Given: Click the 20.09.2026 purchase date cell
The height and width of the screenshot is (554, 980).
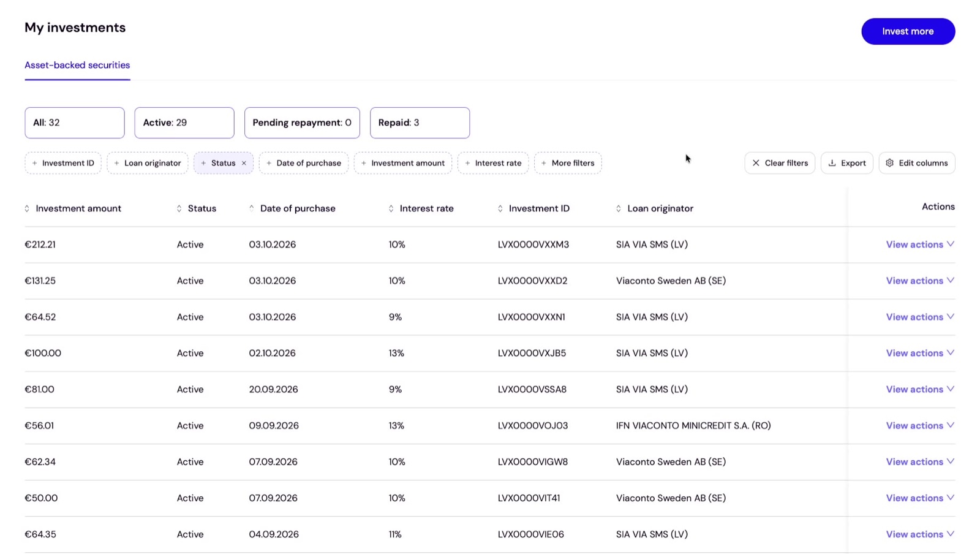Looking at the screenshot, I should [x=273, y=389].
